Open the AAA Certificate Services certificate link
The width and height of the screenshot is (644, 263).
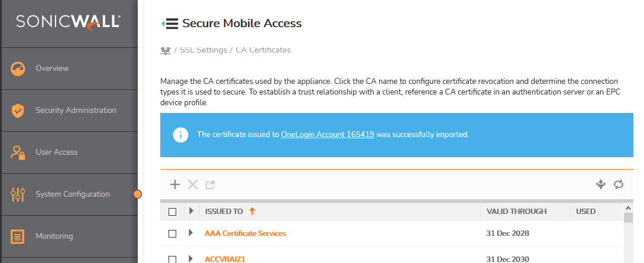click(x=245, y=233)
